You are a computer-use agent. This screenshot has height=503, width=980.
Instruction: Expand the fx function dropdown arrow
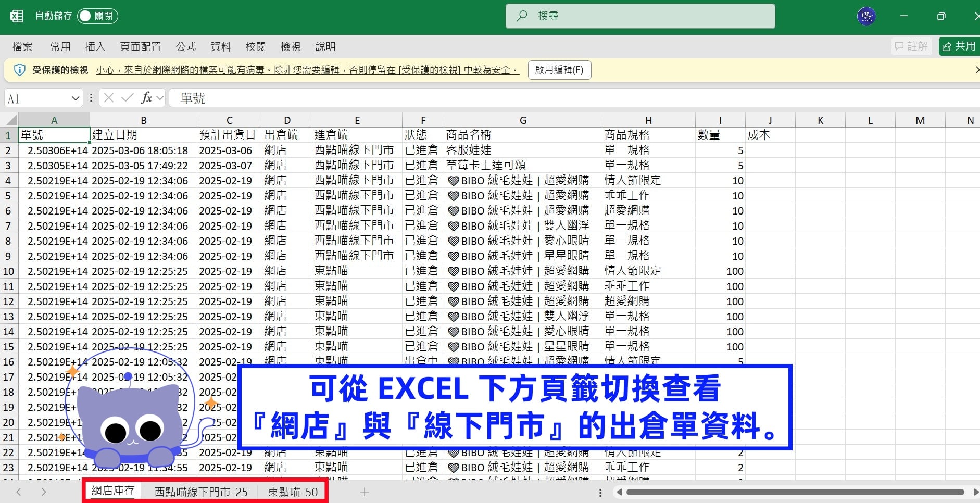[160, 98]
